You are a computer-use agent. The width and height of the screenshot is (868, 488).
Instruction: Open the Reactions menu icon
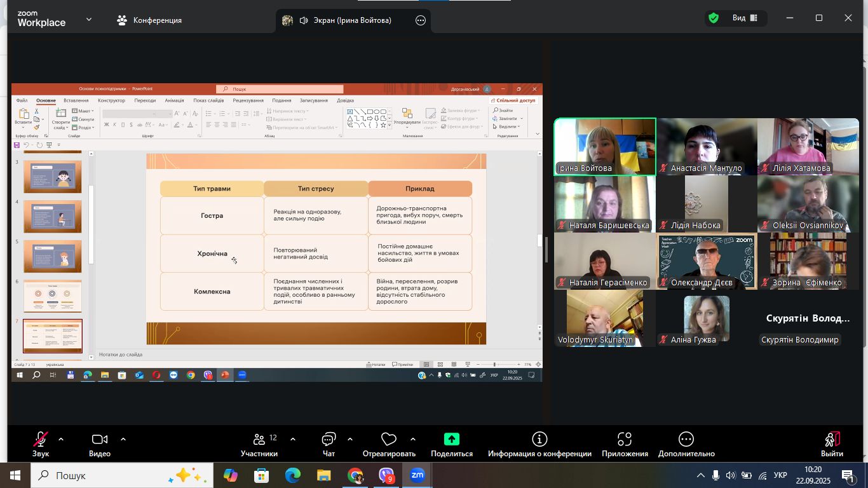(x=388, y=439)
